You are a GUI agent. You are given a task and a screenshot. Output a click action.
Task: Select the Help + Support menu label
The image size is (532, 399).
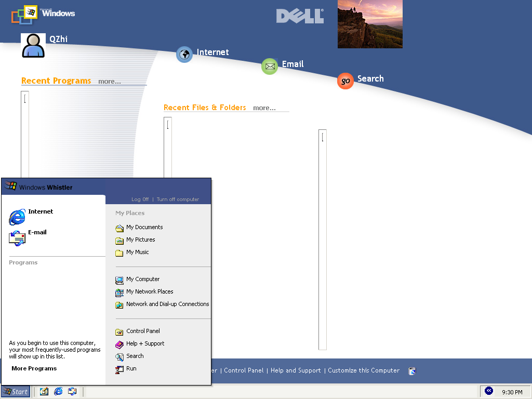145,343
